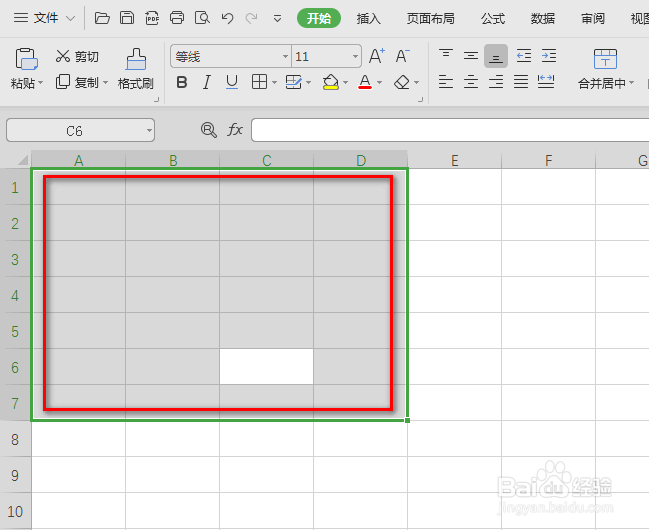649x530 pixels.
Task: Click justify alignment icon
Action: coord(521,82)
